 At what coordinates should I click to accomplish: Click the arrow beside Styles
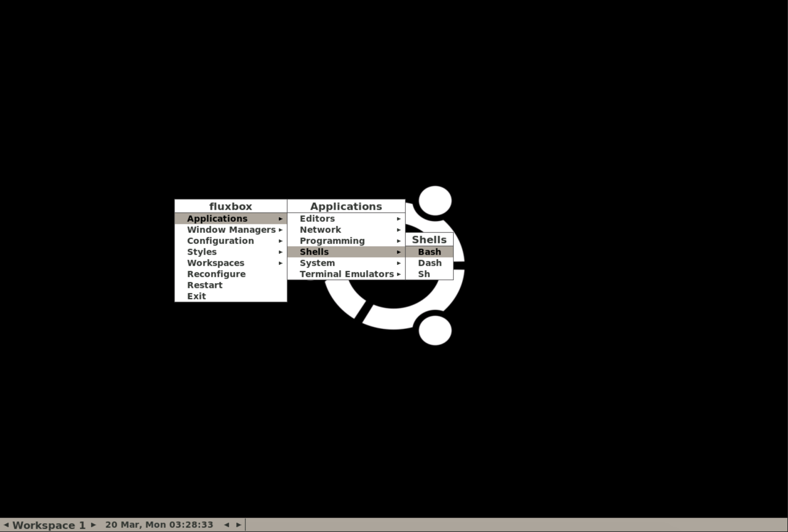(x=280, y=252)
